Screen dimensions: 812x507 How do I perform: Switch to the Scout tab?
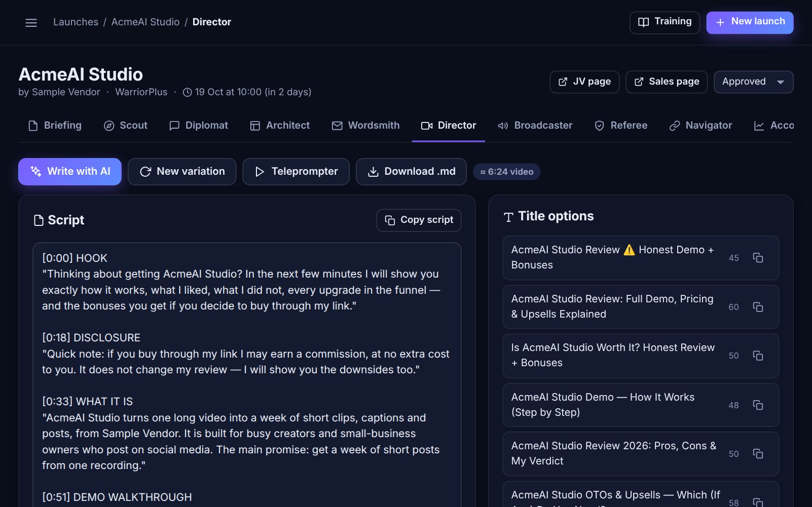(126, 126)
